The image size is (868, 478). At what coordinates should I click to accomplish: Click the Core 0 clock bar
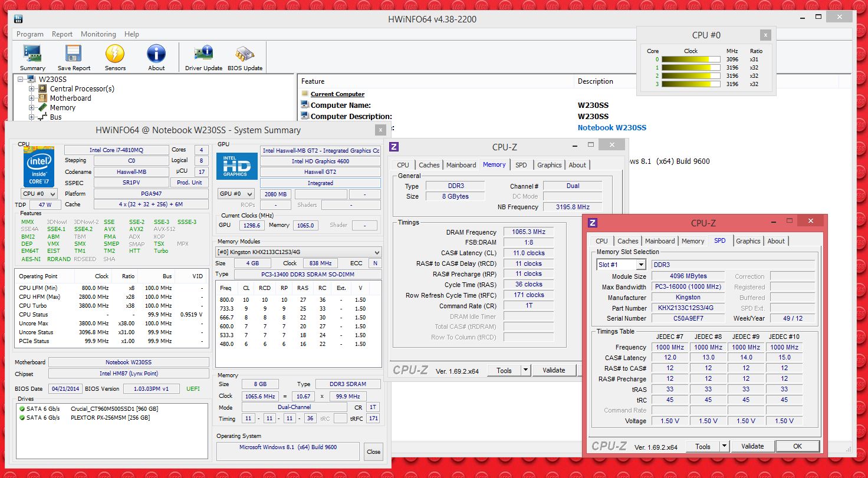tap(691, 60)
